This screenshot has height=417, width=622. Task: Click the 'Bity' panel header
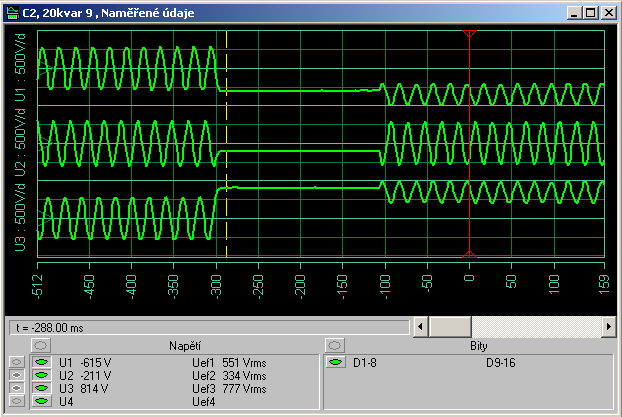coord(478,346)
